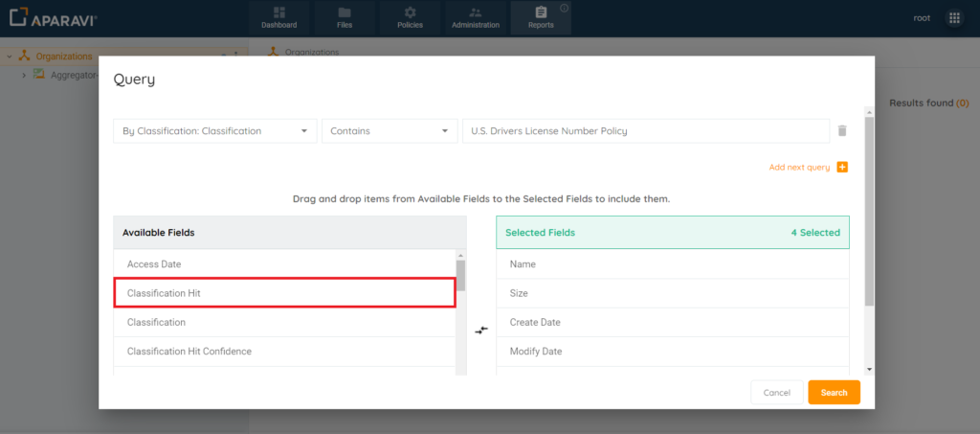Image resolution: width=980 pixels, height=434 pixels.
Task: Click the Aparavi logo in header
Action: [x=54, y=18]
